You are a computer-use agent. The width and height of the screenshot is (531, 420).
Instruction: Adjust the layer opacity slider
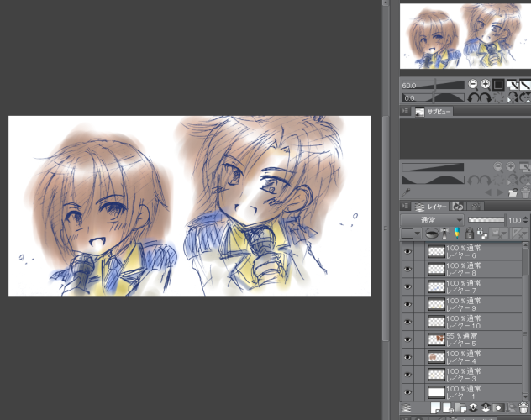point(486,220)
